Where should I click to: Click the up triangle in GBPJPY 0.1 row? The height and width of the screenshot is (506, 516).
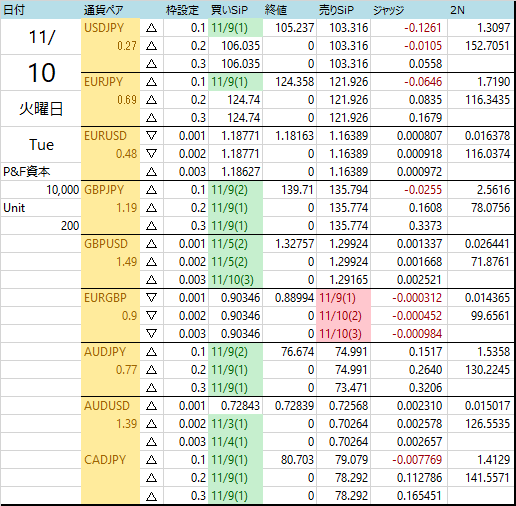152,190
